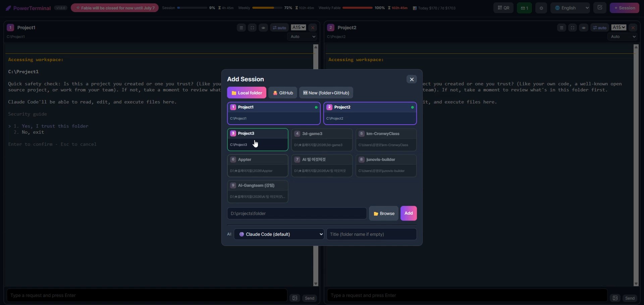This screenshot has width=644, height=305.
Task: Pick the 3d-game3 folder card
Action: click(x=322, y=140)
